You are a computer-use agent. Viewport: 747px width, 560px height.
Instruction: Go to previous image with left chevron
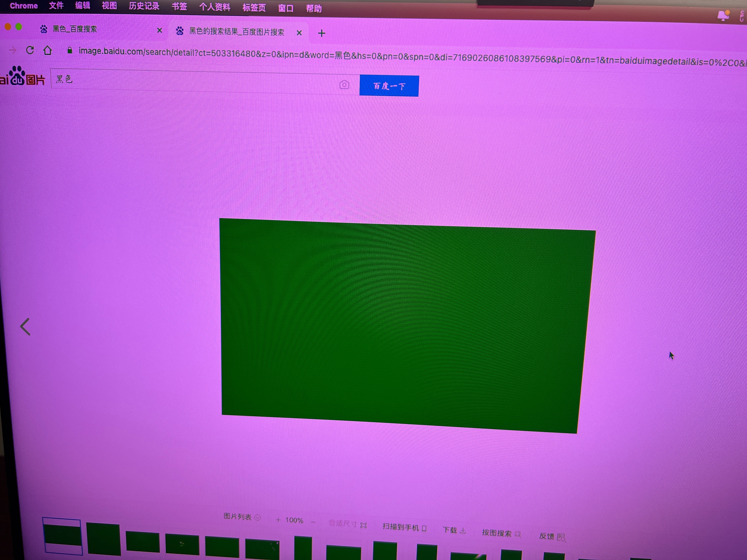(x=25, y=327)
